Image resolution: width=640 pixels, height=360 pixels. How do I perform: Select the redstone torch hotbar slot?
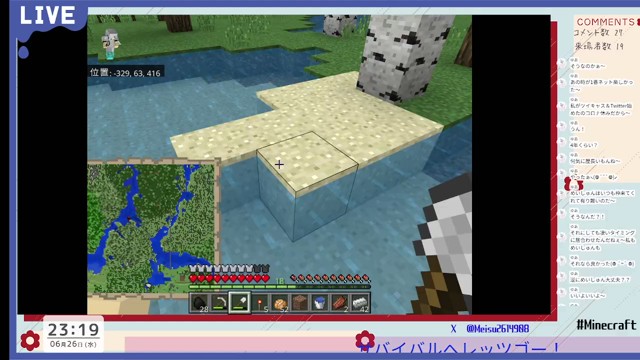(260, 303)
